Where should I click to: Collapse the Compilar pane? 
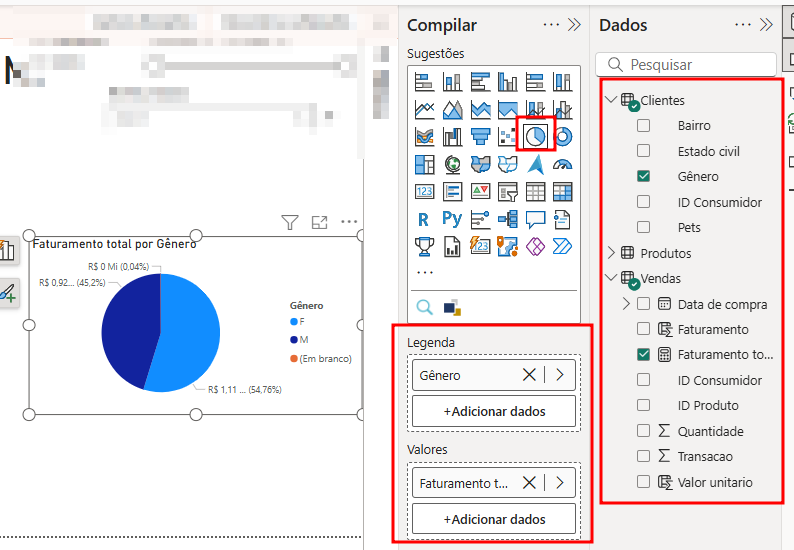click(x=574, y=25)
